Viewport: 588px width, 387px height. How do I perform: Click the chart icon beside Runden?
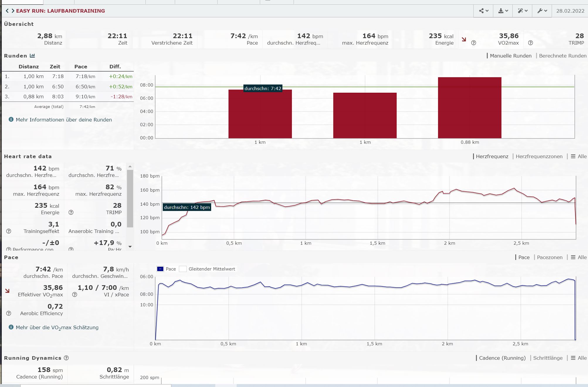[x=32, y=55]
